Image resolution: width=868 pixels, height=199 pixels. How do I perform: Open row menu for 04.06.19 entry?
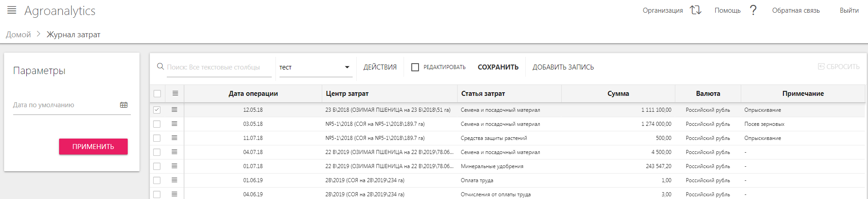tap(175, 194)
